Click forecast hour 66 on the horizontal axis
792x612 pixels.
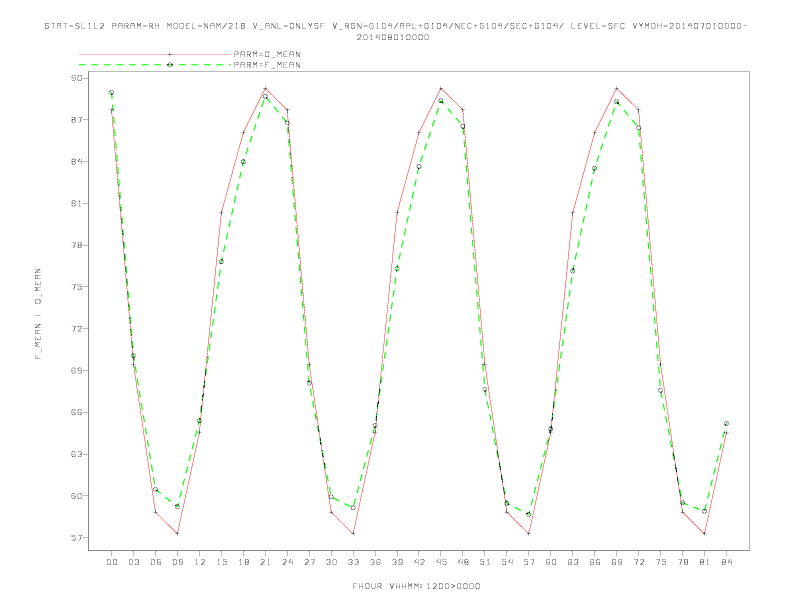[x=595, y=562]
